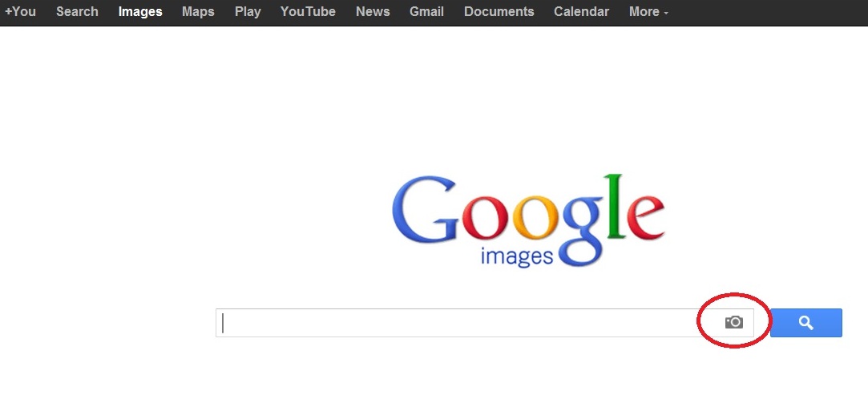Screen dimensions: 868x403
Task: Select the Images tab in top bar
Action: (x=139, y=12)
